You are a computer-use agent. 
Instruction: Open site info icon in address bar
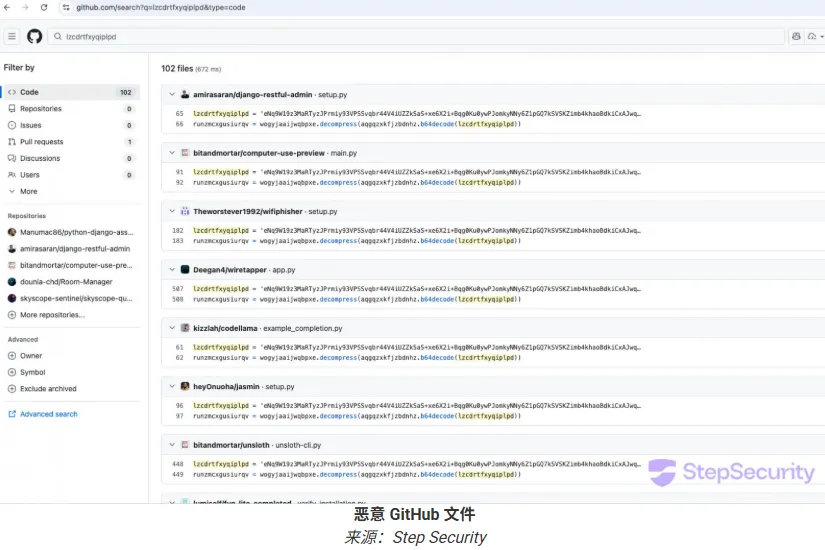pyautogui.click(x=66, y=7)
